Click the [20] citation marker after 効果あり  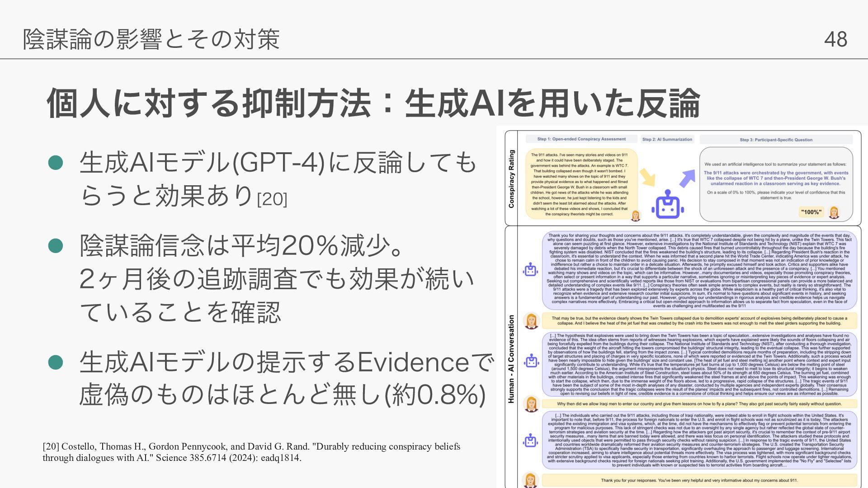pyautogui.click(x=272, y=199)
